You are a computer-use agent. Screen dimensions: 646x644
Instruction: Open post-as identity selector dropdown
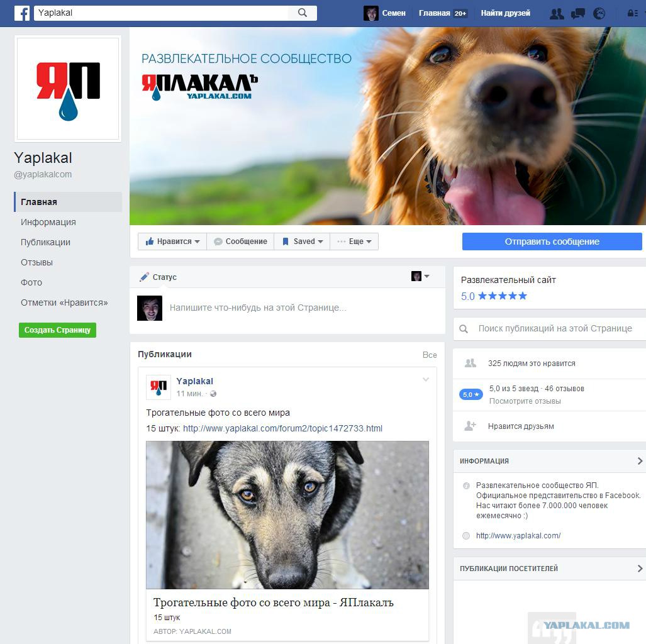pyautogui.click(x=420, y=276)
